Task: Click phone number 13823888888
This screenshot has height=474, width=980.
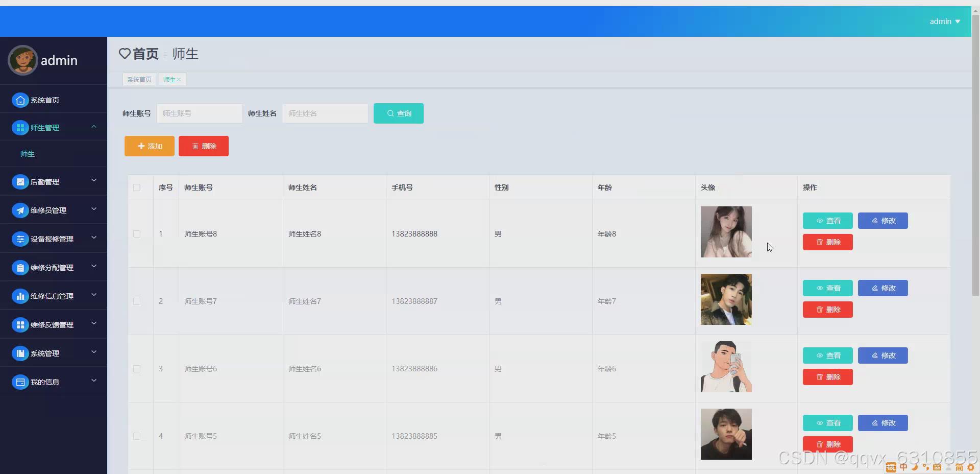Action: pos(414,234)
